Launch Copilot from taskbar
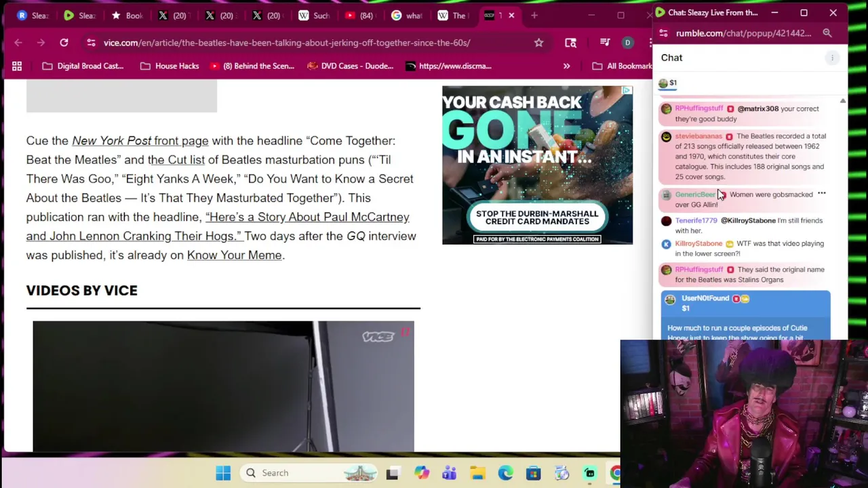The image size is (868, 488). [x=422, y=473]
